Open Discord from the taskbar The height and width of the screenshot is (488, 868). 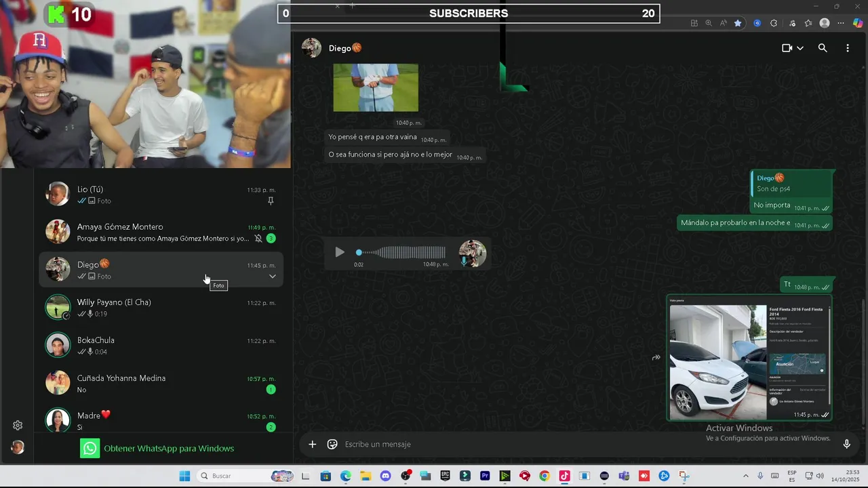click(385, 476)
